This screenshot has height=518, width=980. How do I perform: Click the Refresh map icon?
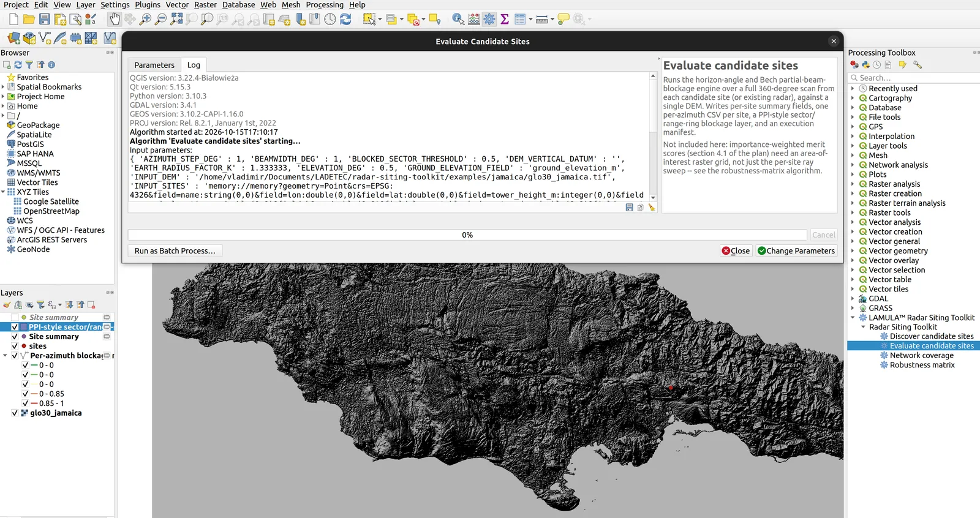[x=345, y=20]
